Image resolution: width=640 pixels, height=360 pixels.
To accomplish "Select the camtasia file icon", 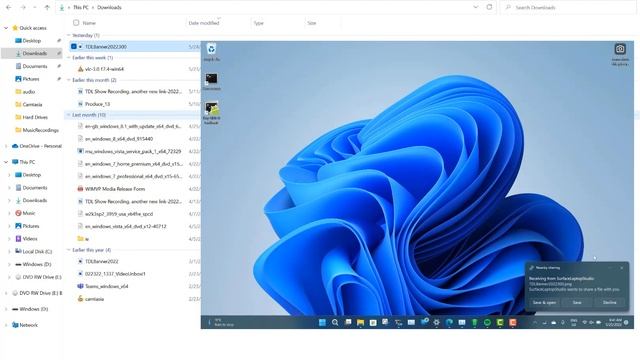I will pyautogui.click(x=80, y=299).
